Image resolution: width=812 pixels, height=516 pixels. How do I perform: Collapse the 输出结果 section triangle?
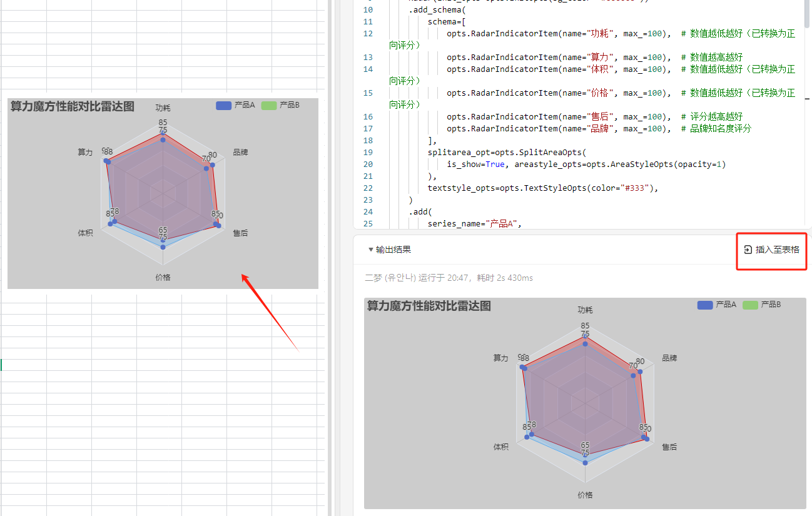[x=371, y=250]
